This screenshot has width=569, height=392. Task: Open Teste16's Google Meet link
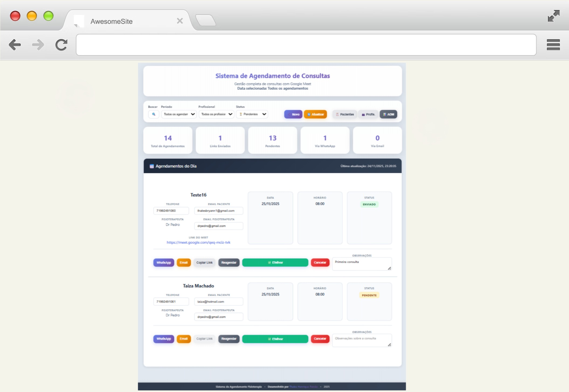click(198, 242)
